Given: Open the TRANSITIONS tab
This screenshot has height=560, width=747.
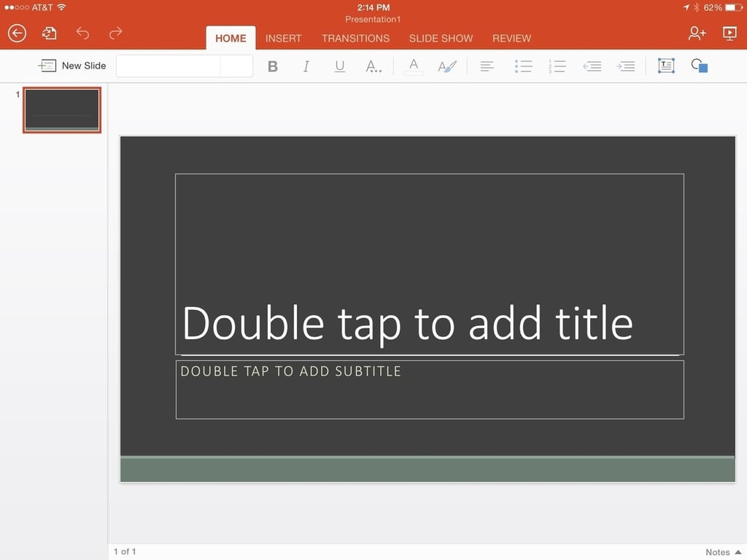Looking at the screenshot, I should [355, 38].
